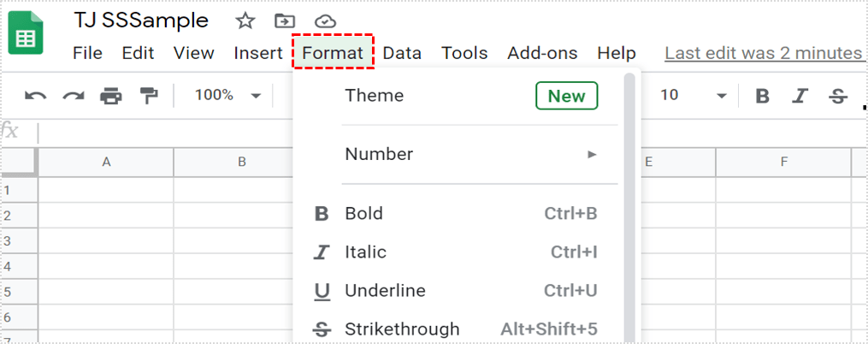Open the 100% zoom dropdown
The image size is (868, 344).
[x=227, y=95]
